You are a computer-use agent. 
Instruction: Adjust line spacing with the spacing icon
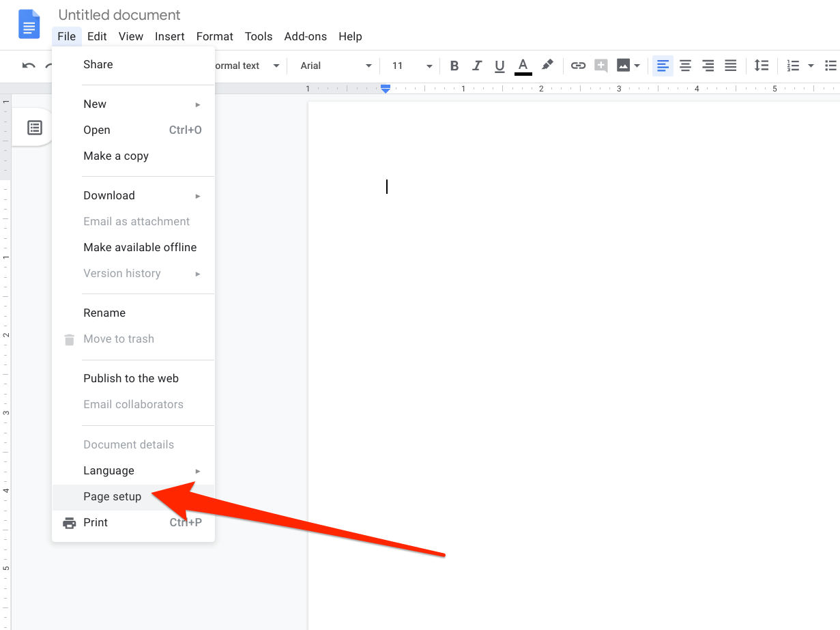[x=762, y=66]
